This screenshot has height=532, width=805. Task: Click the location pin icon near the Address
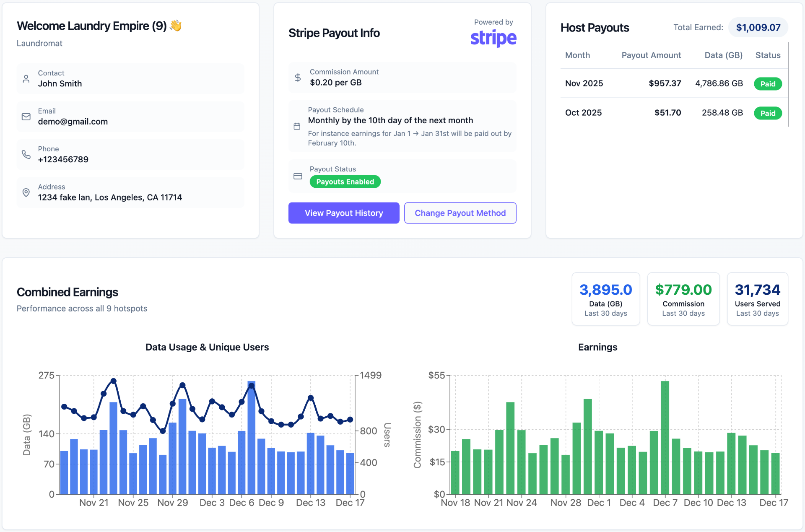[x=26, y=192]
